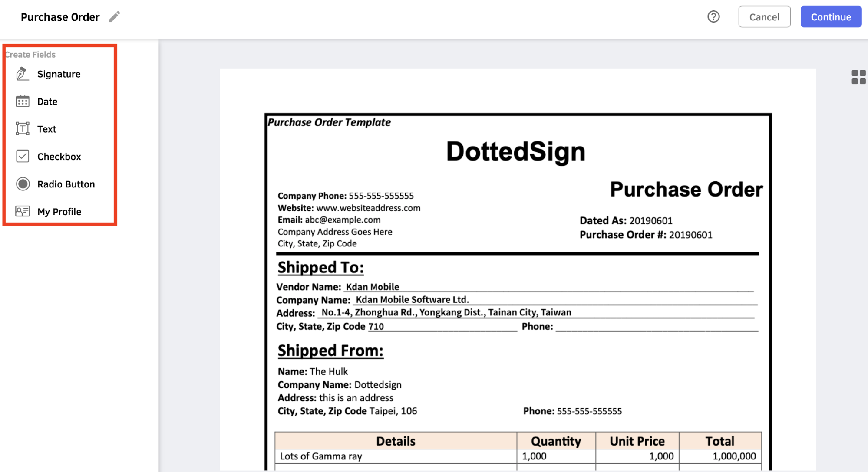The image size is (868, 472).
Task: Click the Cancel button
Action: pyautogui.click(x=765, y=16)
